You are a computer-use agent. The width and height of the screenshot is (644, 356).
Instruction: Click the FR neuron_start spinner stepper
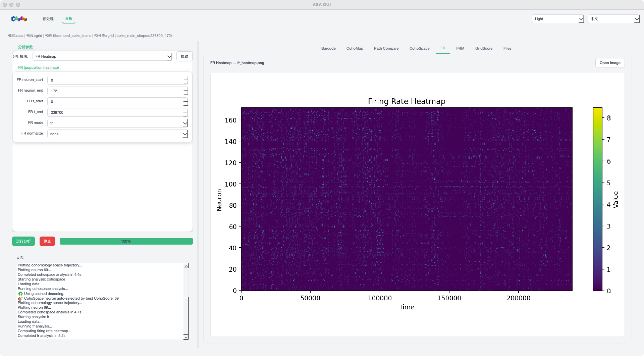coord(185,80)
